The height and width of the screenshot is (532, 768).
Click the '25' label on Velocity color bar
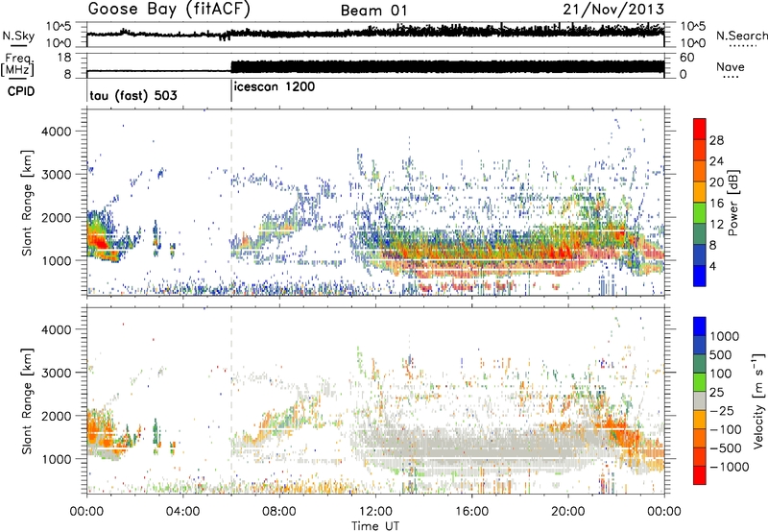tap(716, 392)
